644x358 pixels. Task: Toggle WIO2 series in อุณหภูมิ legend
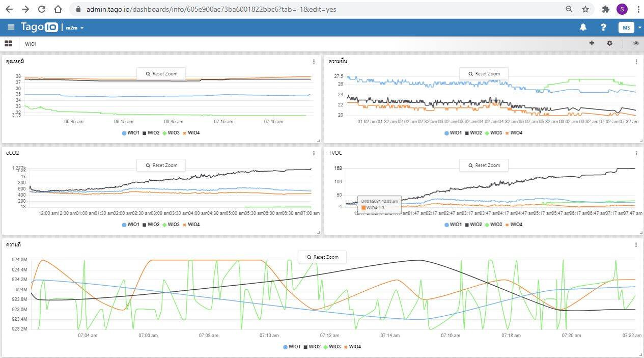pyautogui.click(x=151, y=133)
